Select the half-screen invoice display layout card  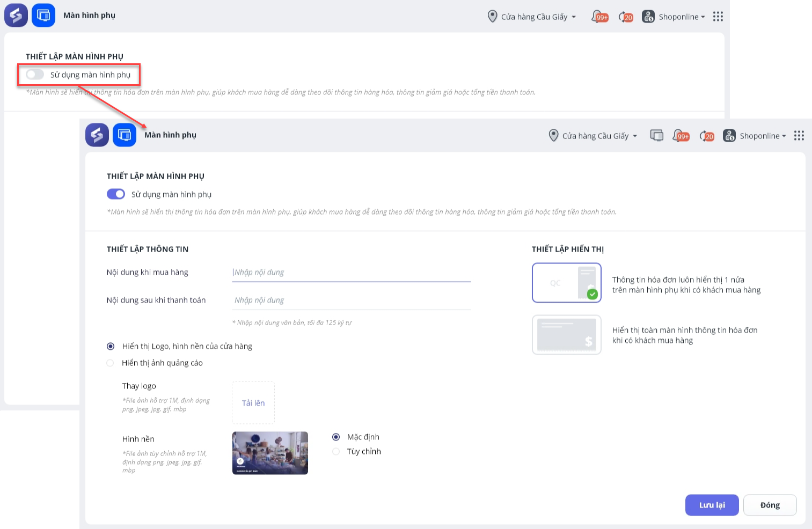[567, 283]
